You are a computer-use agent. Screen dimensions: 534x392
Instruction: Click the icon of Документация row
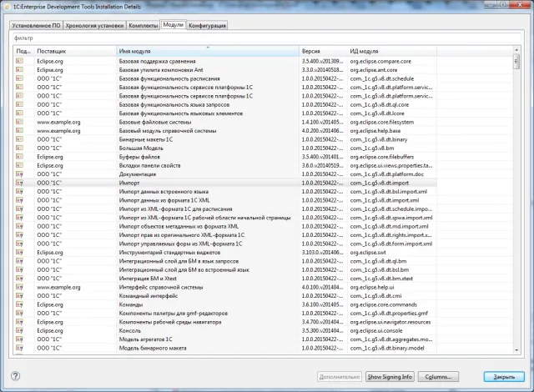[19, 173]
